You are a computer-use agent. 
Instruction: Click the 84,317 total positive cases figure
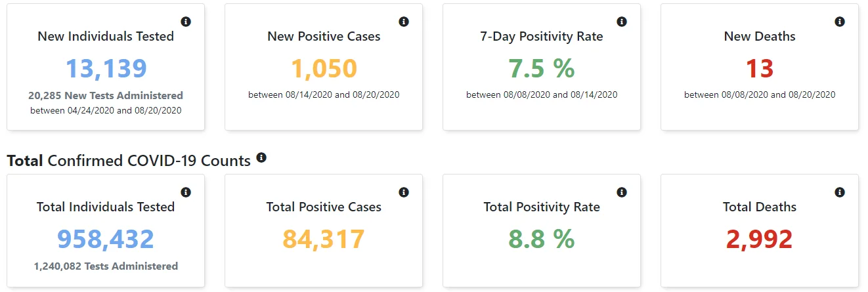pyautogui.click(x=324, y=240)
